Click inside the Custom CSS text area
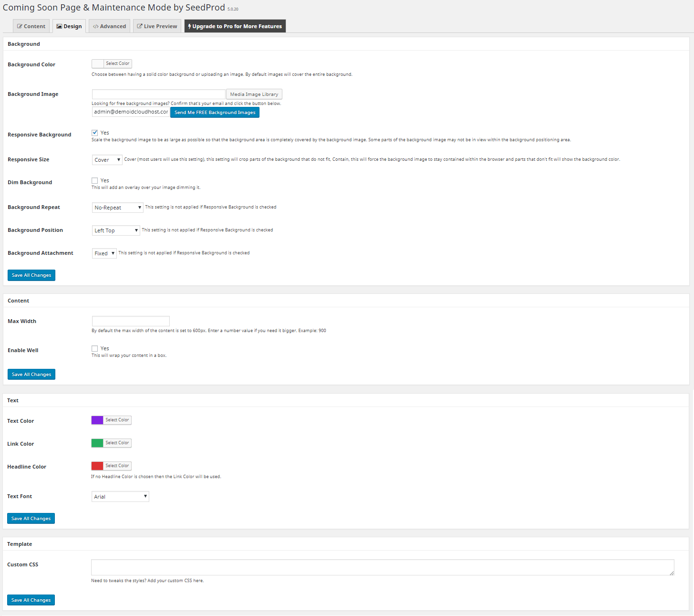 (x=382, y=567)
